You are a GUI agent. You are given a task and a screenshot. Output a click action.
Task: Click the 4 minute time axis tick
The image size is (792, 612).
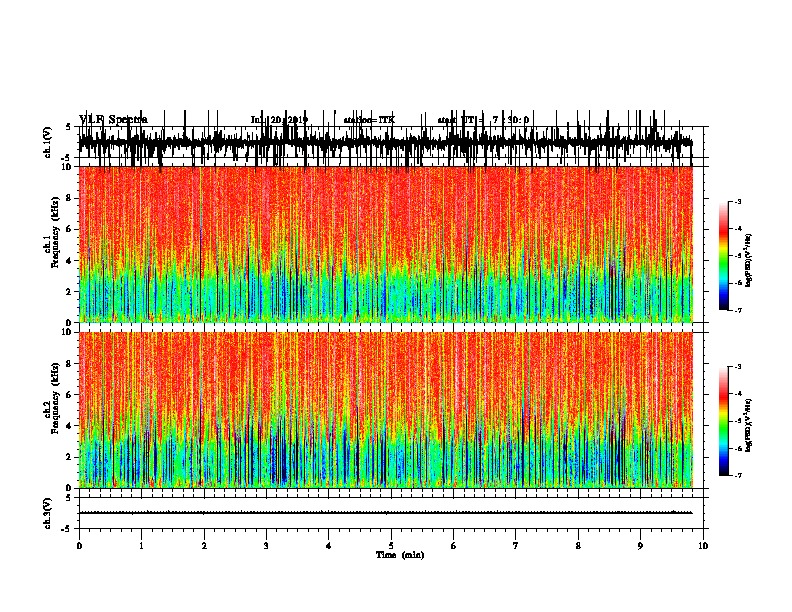[x=329, y=545]
